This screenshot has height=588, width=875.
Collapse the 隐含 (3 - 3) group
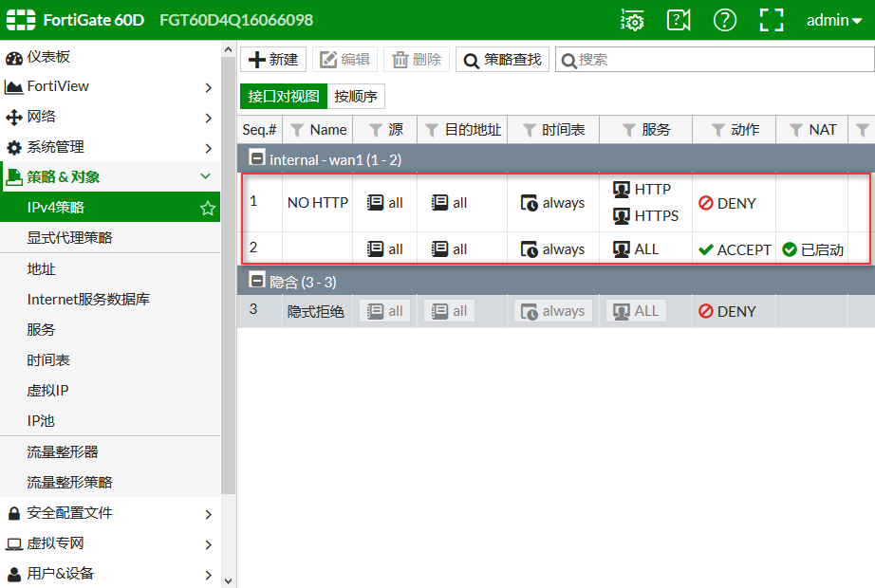[256, 280]
